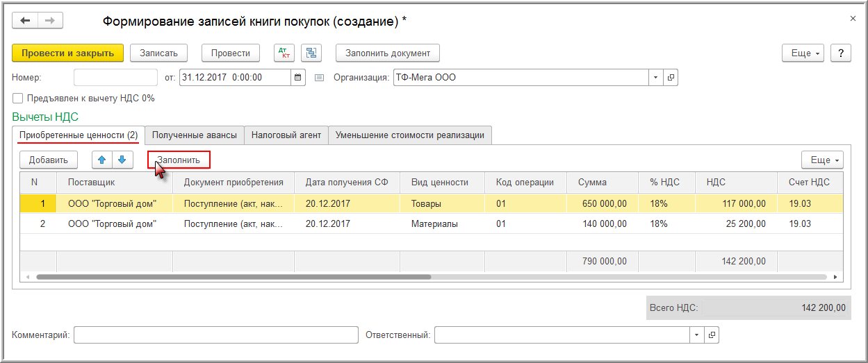Screen dimensions: 868x363
Task: Switch to Полученные авансы tab
Action: pyautogui.click(x=195, y=135)
